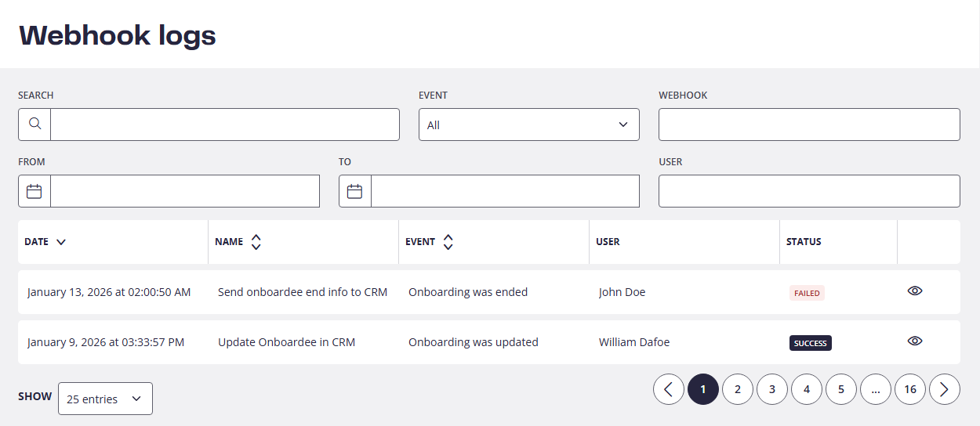Go to previous page arrow
This screenshot has width=980, height=426.
click(x=669, y=389)
